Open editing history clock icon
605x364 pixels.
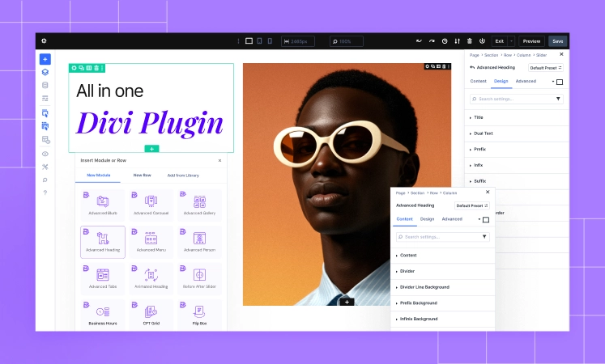(x=444, y=40)
